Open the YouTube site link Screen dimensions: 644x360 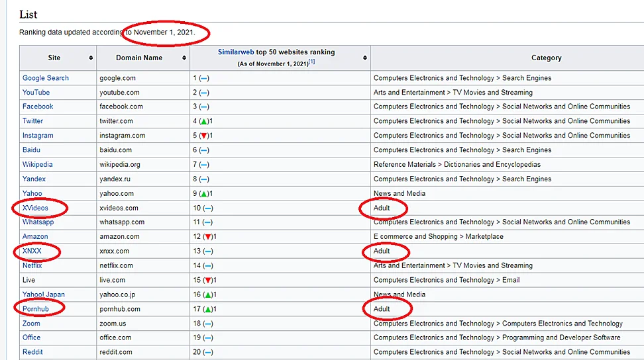click(36, 92)
